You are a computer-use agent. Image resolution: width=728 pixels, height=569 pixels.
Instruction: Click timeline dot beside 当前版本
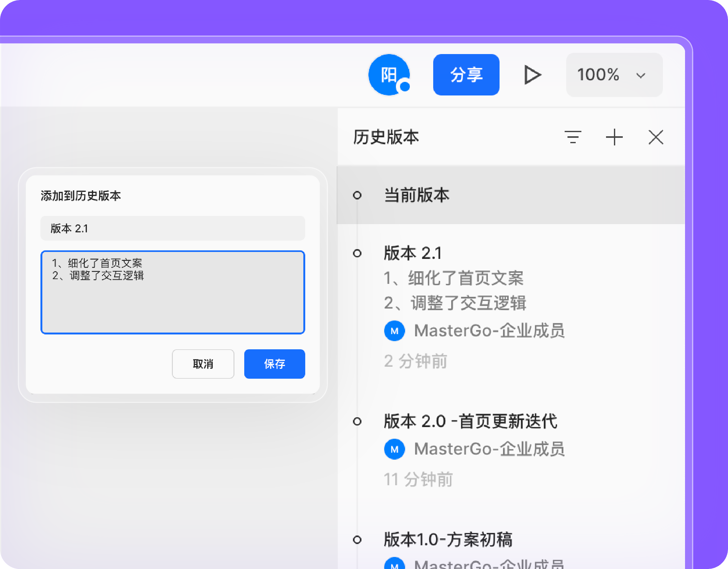(x=357, y=195)
